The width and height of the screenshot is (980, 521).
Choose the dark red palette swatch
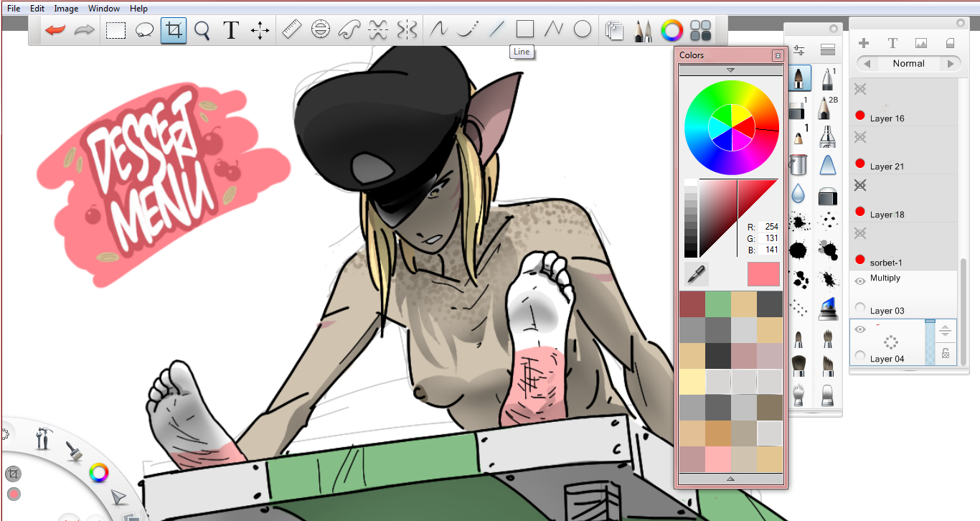point(692,304)
